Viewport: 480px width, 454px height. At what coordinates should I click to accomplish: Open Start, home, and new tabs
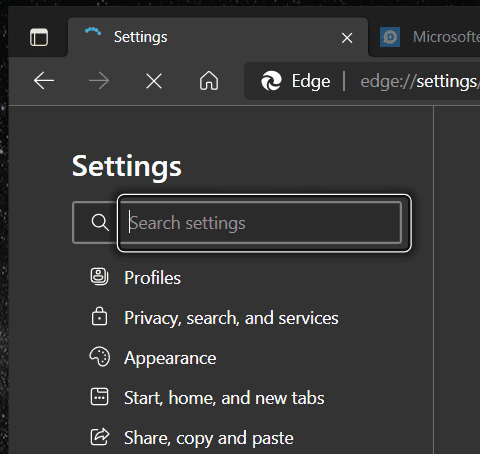224,398
